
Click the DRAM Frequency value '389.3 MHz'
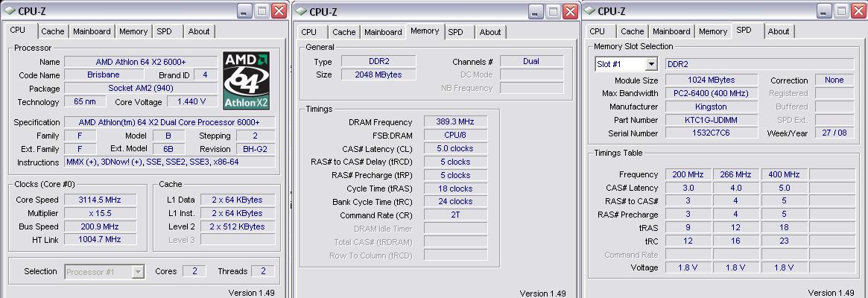coord(455,122)
